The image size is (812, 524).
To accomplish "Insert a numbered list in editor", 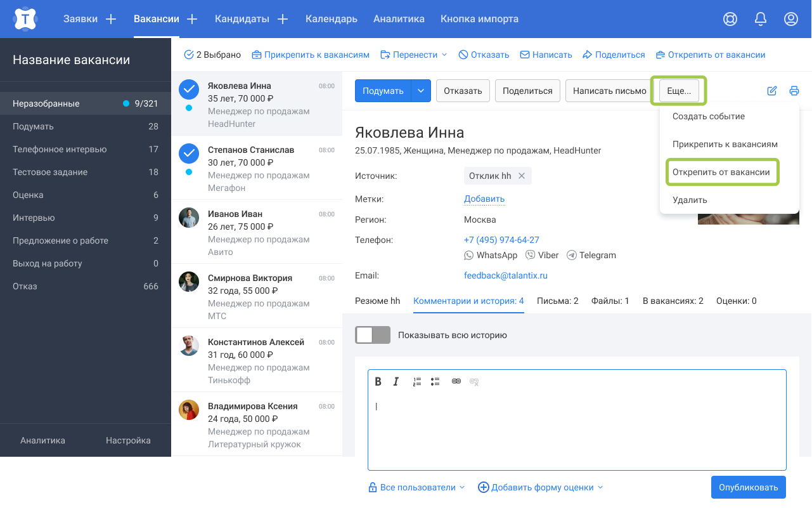I will pyautogui.click(x=417, y=381).
